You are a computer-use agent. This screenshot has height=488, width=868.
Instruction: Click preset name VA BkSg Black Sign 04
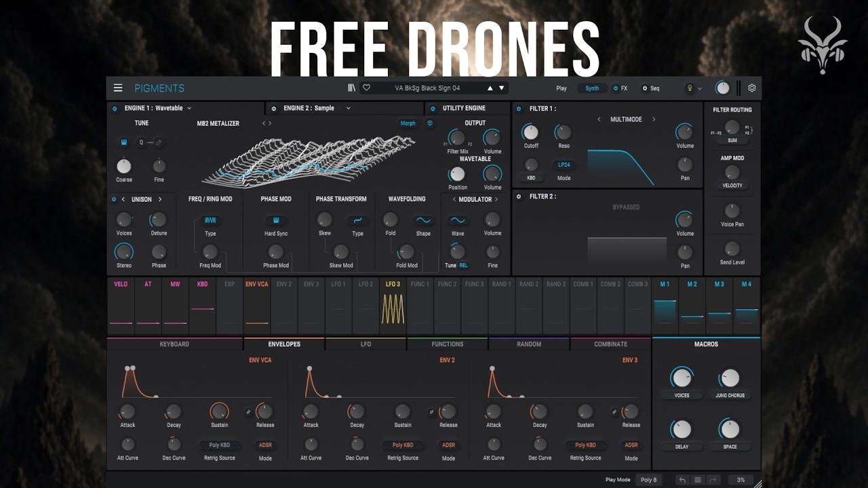[427, 88]
